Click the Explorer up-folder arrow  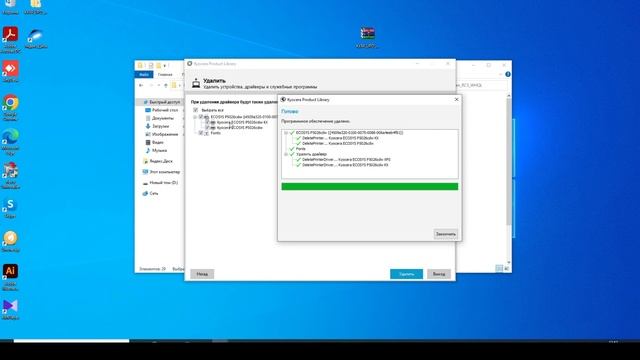tap(166, 85)
